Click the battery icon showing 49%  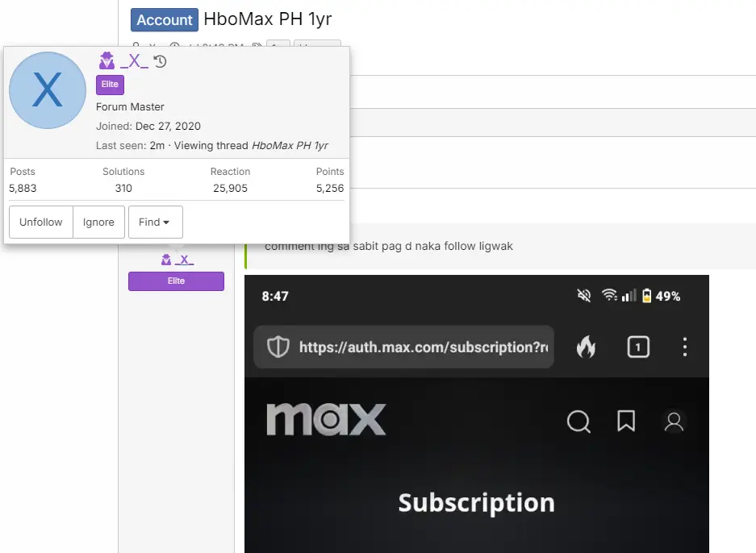tap(647, 295)
